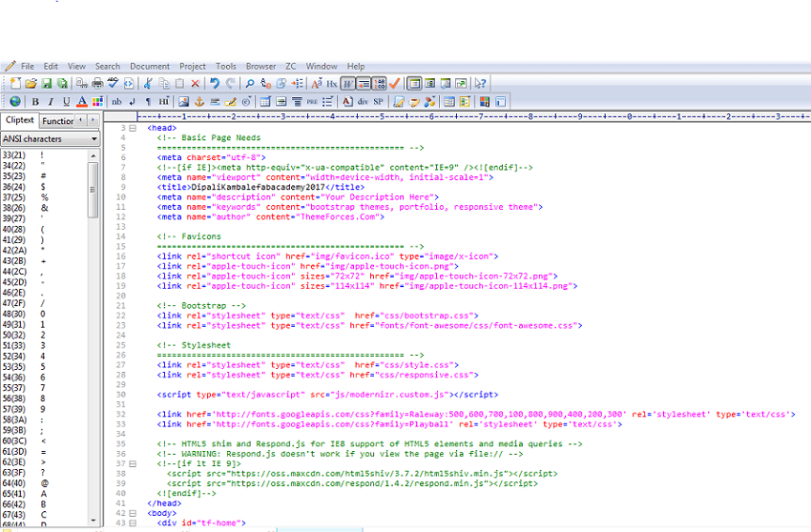811x532 pixels.
Task: Insert an image tag icon
Action: pyautogui.click(x=183, y=101)
